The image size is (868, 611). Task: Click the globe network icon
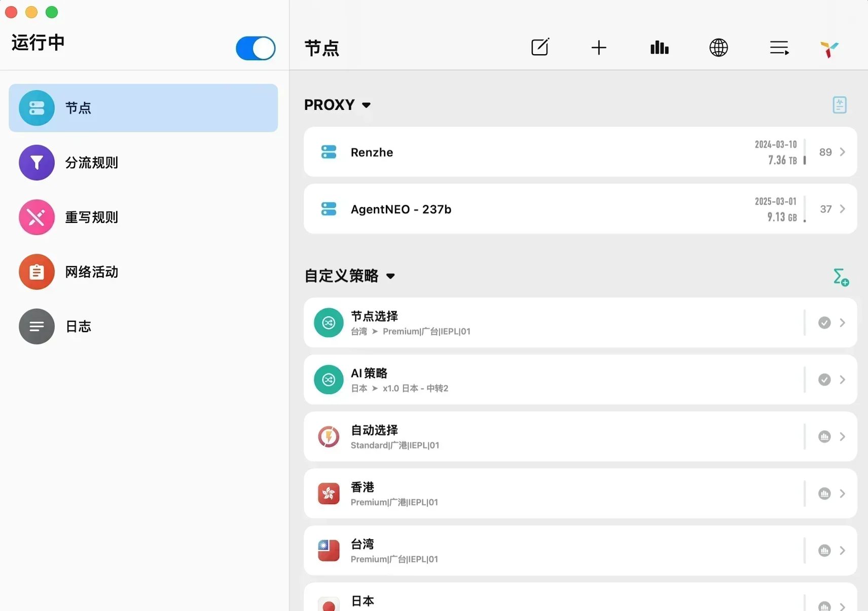click(x=718, y=48)
